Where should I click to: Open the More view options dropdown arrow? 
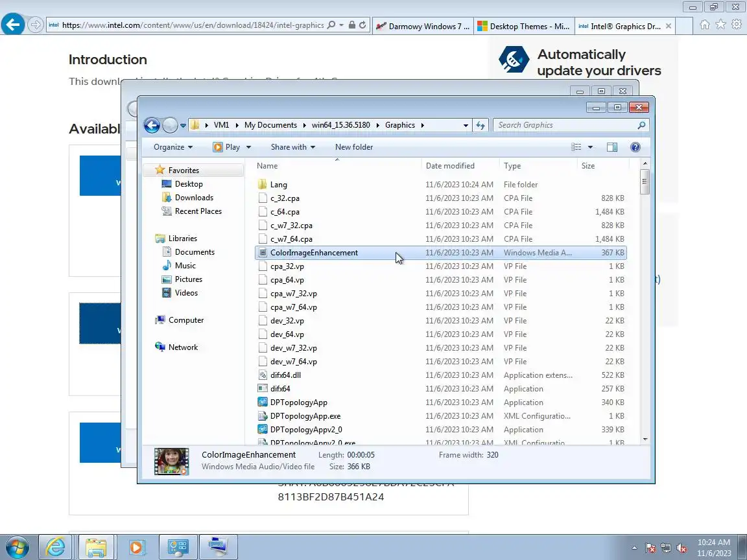590,148
